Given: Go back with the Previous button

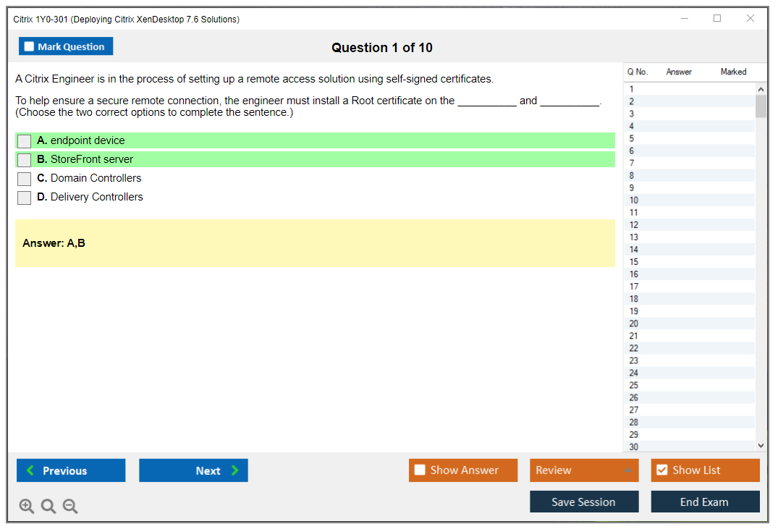Looking at the screenshot, I should click(x=71, y=470).
